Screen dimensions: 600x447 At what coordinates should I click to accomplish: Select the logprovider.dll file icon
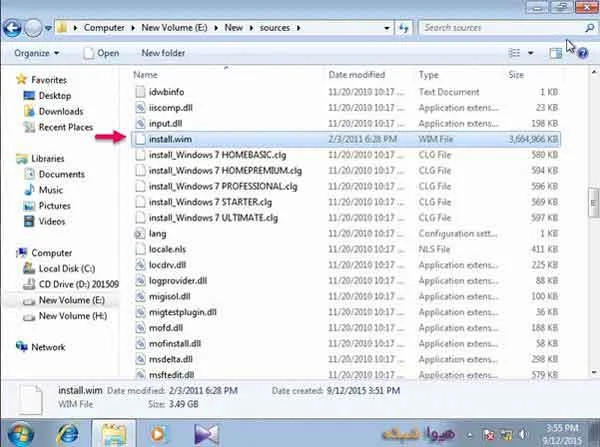[140, 281]
